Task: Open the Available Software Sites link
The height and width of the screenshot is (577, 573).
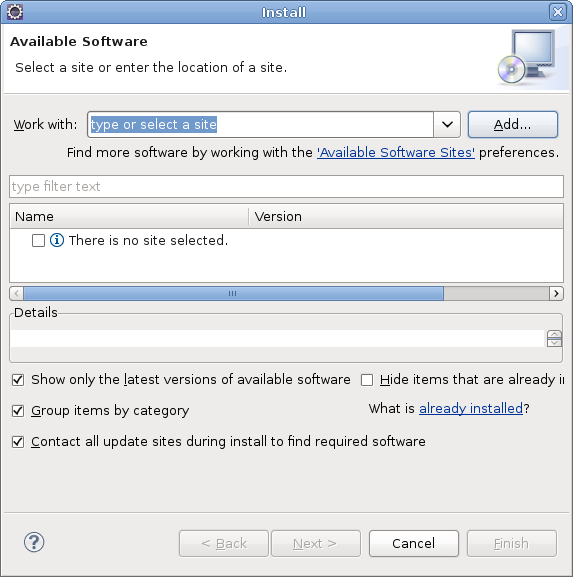Action: click(x=396, y=152)
